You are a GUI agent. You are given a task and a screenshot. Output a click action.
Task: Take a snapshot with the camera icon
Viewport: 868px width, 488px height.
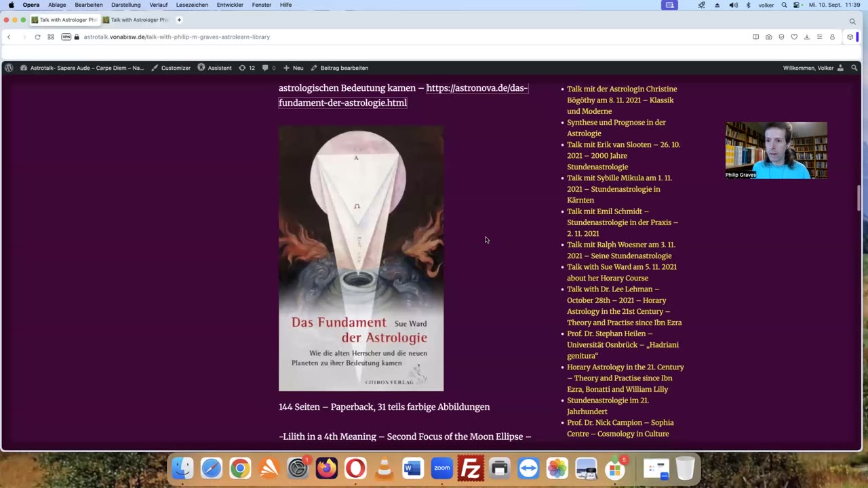(768, 37)
